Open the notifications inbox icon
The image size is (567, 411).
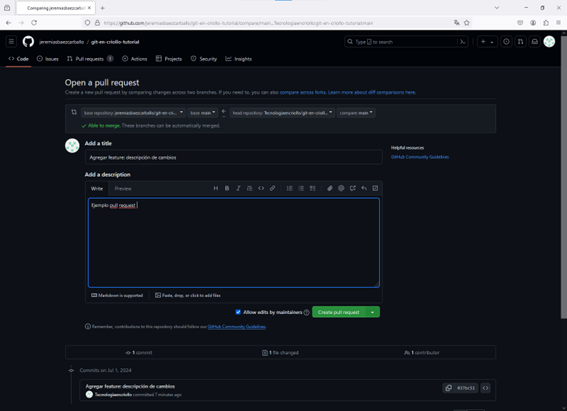coord(534,42)
